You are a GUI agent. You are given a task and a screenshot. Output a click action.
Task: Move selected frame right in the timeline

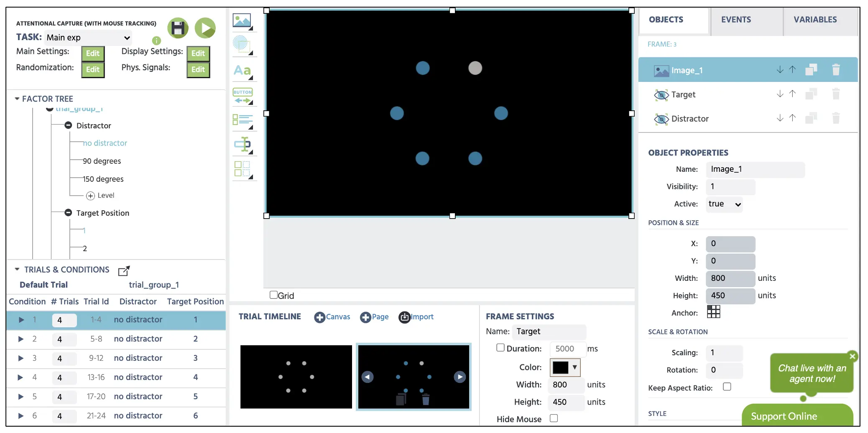coord(460,377)
